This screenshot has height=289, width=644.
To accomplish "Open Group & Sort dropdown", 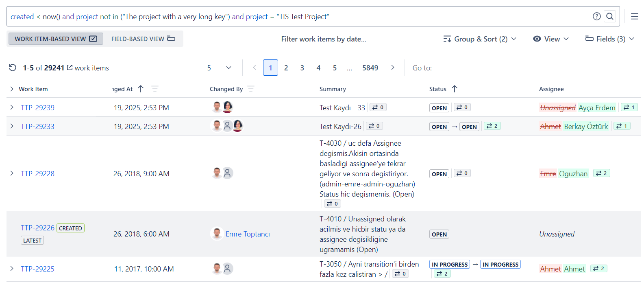I will pyautogui.click(x=480, y=39).
